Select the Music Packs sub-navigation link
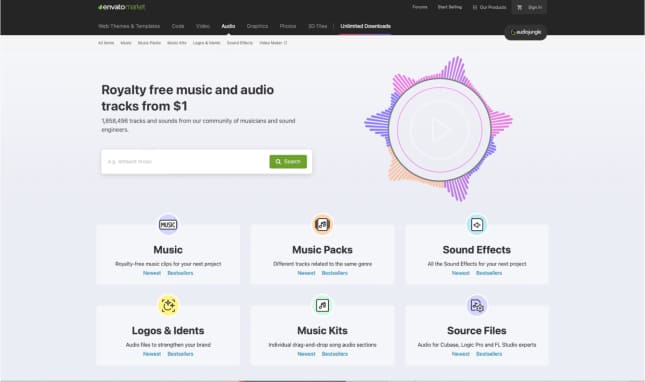645x382 pixels. [x=149, y=43]
